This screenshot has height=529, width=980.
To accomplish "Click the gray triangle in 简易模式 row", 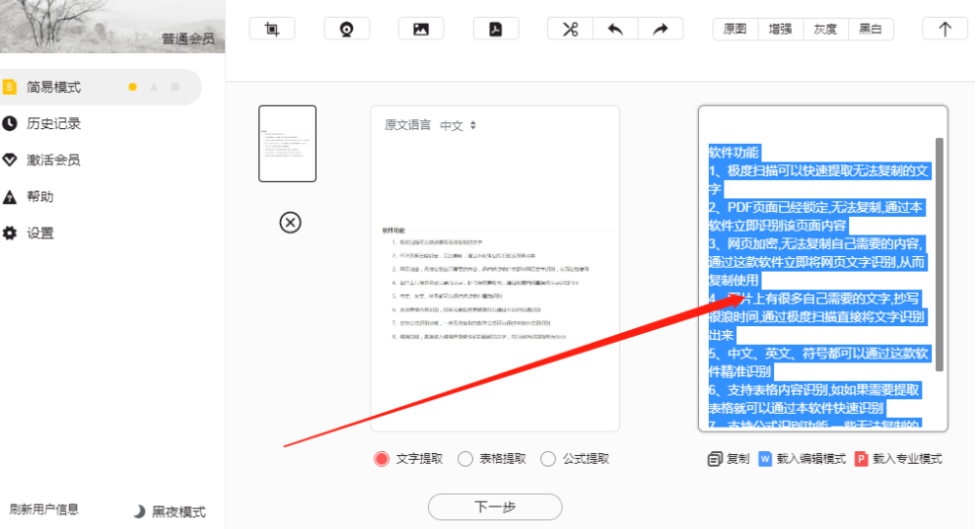I will tap(154, 87).
